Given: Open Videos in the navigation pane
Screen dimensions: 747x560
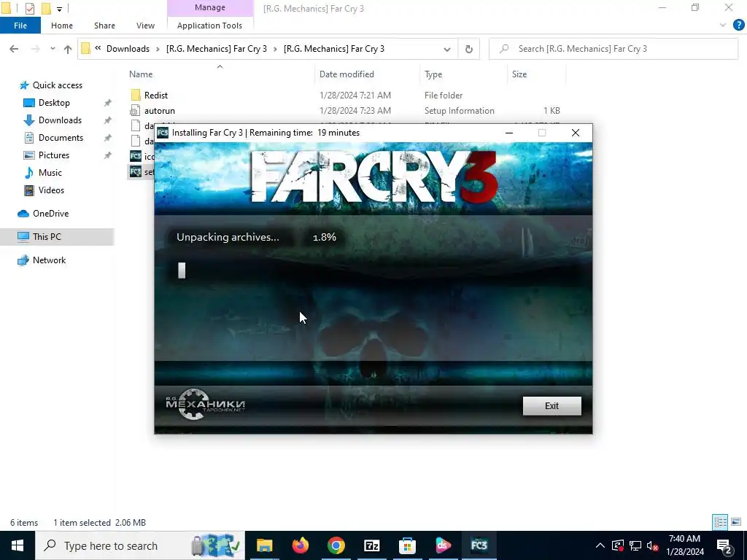Looking at the screenshot, I should tap(51, 190).
